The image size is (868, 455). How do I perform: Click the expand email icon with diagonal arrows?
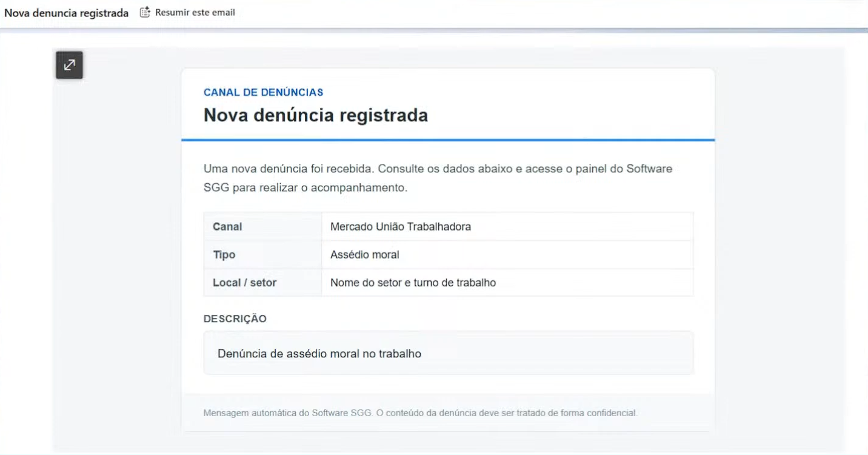point(70,66)
